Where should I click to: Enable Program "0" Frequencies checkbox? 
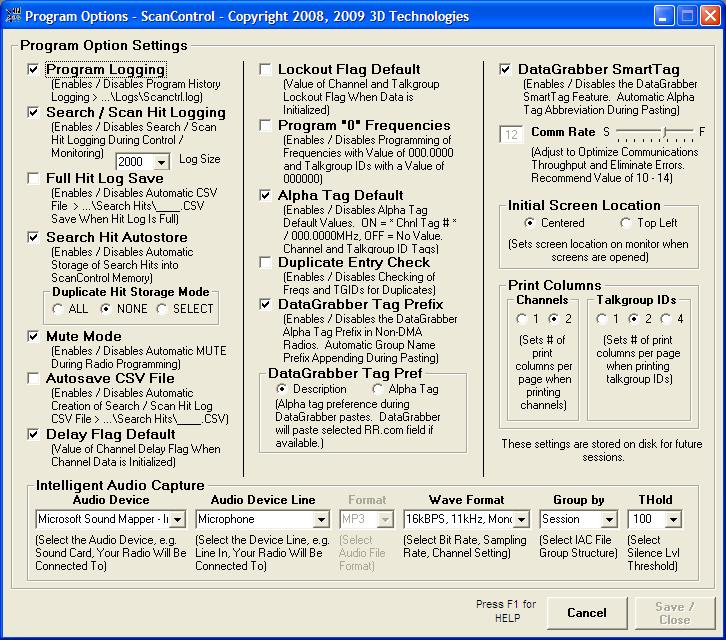coord(265,125)
